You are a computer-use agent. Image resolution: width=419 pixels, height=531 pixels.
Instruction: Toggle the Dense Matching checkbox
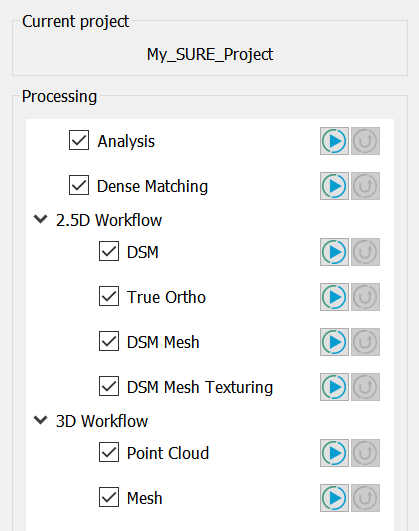(x=79, y=185)
